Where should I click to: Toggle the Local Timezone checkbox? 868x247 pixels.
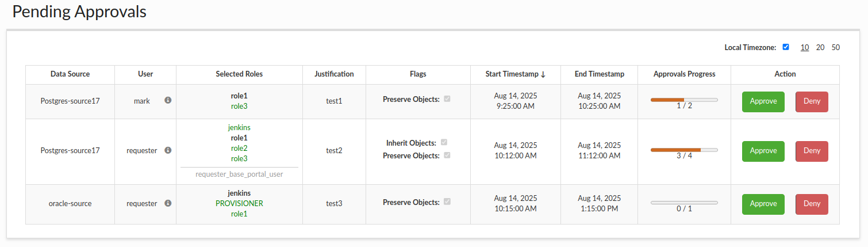pos(786,47)
